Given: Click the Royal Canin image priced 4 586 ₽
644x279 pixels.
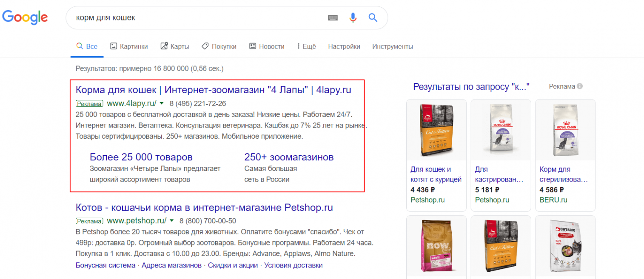Looking at the screenshot, I should (x=565, y=130).
